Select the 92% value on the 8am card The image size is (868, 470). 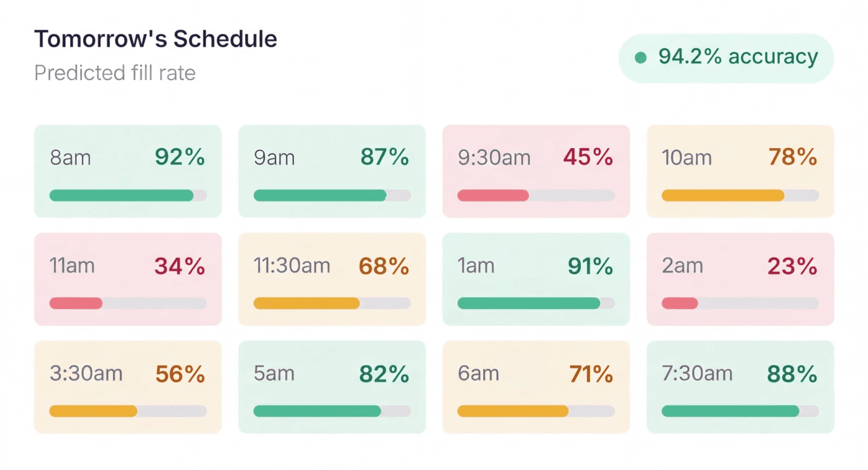click(x=180, y=157)
